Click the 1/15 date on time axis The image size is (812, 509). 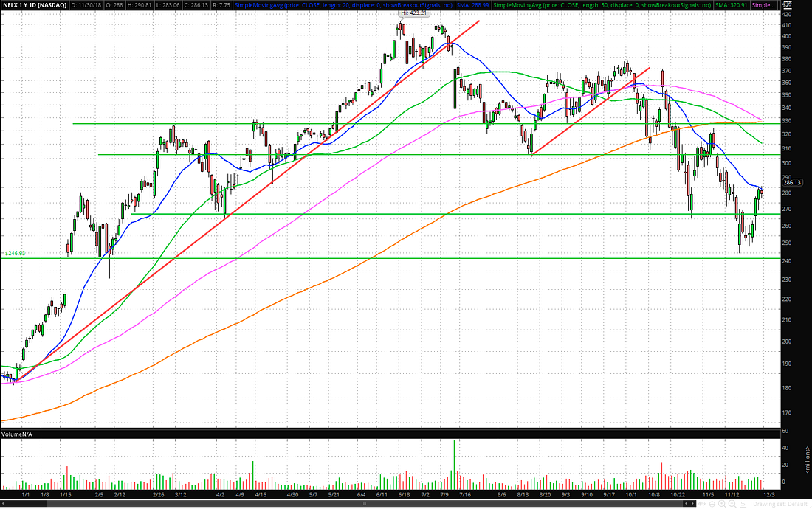65,494
